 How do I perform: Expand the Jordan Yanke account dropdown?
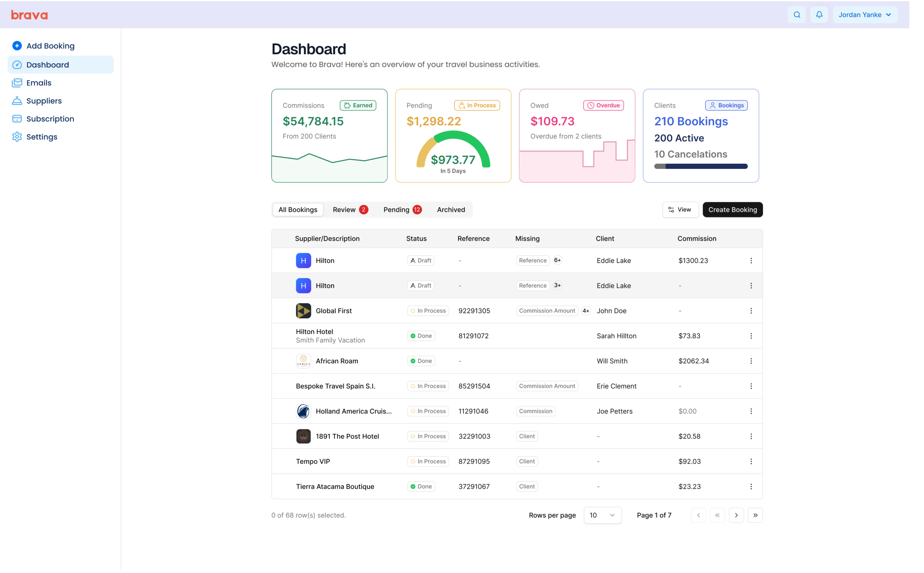point(864,15)
